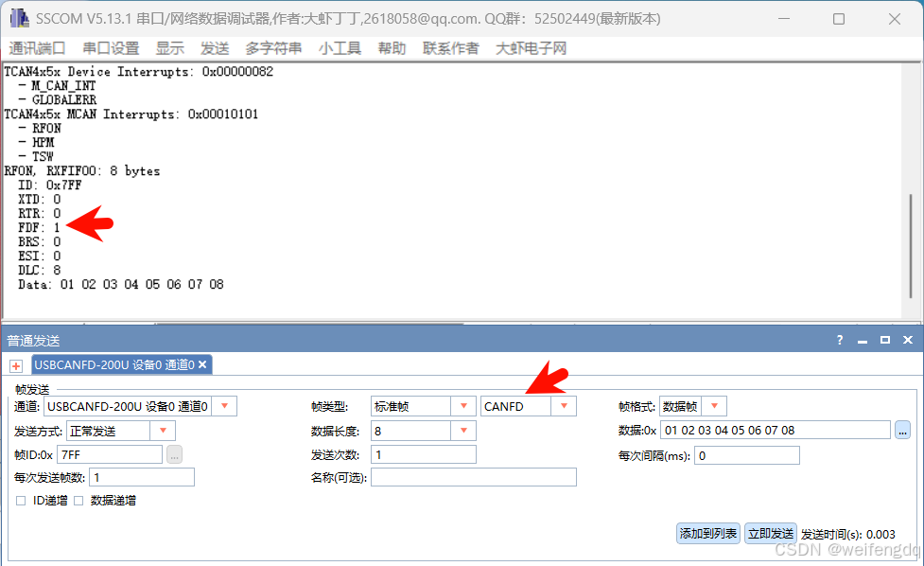Click the 'TCAN4x5x Device Interrupts: 0x00000082' line
Viewport: 924px width, 566px height.
pyautogui.click(x=138, y=71)
